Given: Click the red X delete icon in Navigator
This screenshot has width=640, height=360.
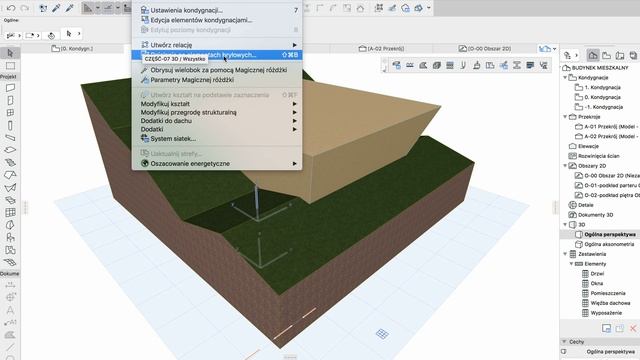Looking at the screenshot, I should coord(633,328).
